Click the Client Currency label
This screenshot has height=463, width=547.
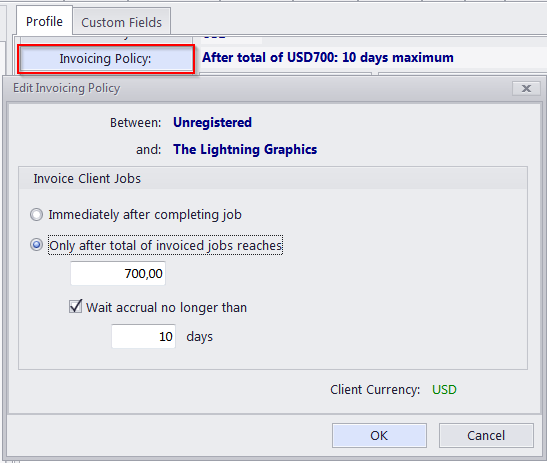[x=375, y=389]
